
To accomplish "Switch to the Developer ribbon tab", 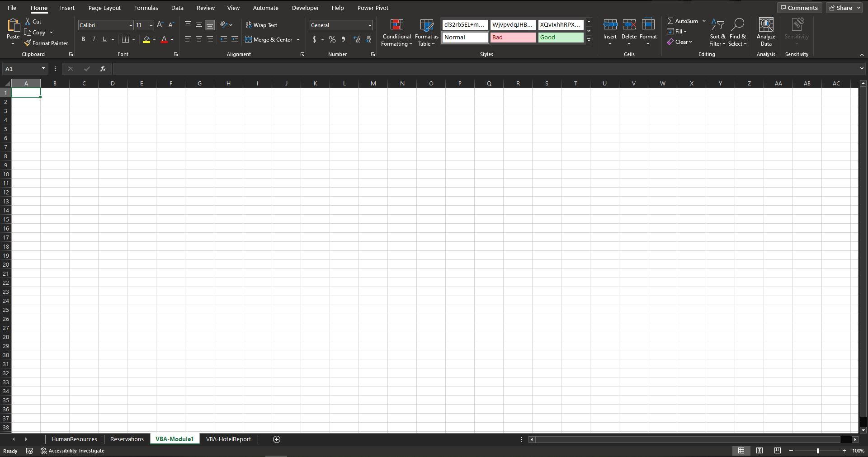I will coord(305,8).
